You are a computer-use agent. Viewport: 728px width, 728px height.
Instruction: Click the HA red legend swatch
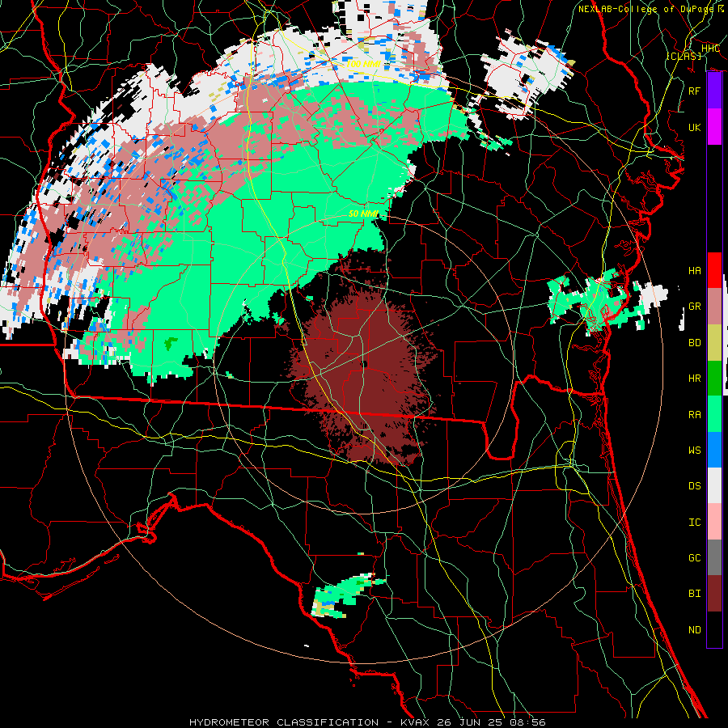coord(714,270)
